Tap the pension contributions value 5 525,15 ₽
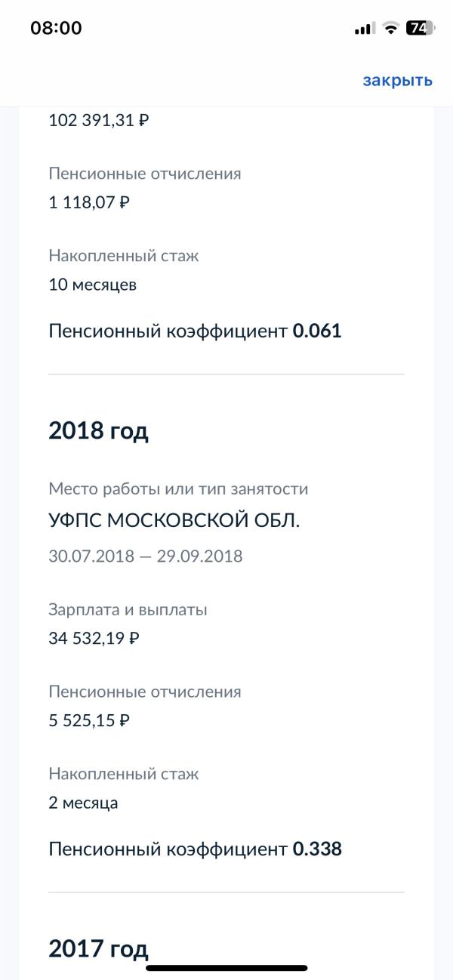This screenshot has height=980, width=453. tap(89, 720)
